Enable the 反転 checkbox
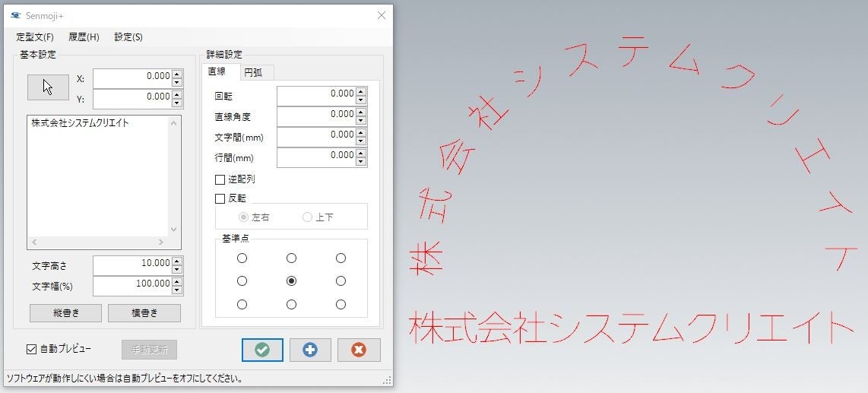 pyautogui.click(x=220, y=198)
